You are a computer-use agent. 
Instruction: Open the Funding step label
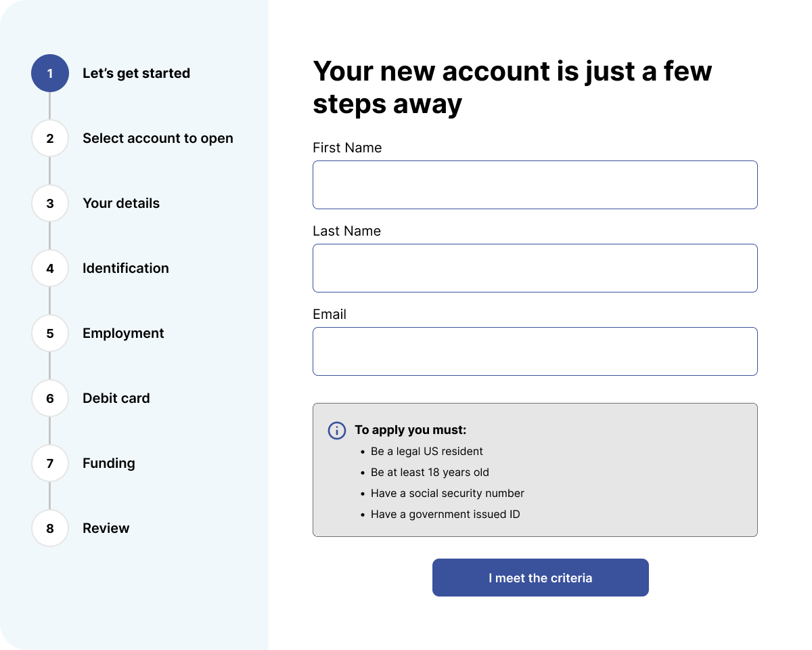click(x=109, y=463)
